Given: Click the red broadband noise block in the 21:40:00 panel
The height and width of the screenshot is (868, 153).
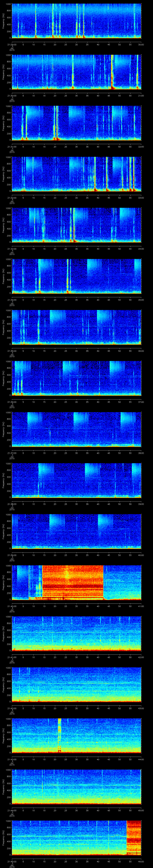Looking at the screenshot, I should 73,582.
